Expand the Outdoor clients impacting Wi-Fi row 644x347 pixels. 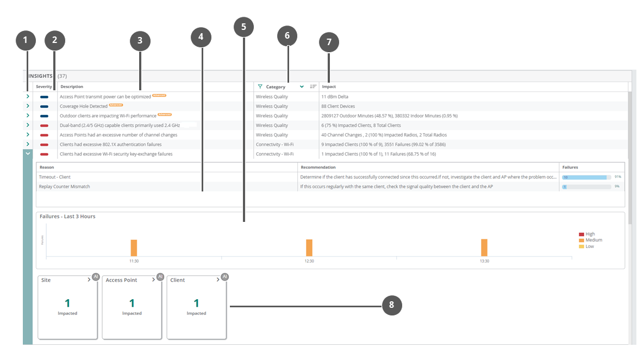click(28, 115)
